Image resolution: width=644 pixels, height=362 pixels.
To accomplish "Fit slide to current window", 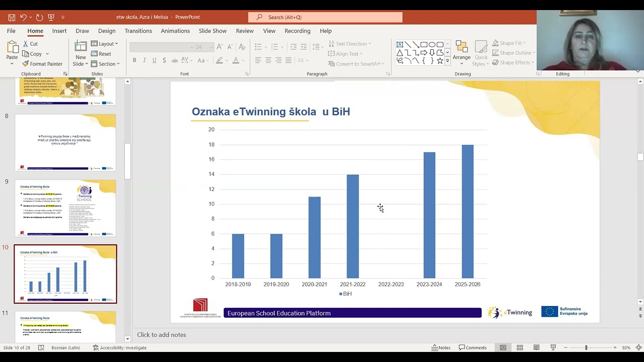I will tap(638, 347).
